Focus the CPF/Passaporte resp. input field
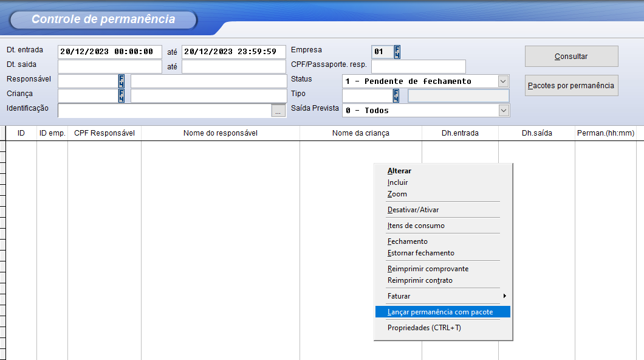This screenshot has width=644, height=360. point(418,66)
